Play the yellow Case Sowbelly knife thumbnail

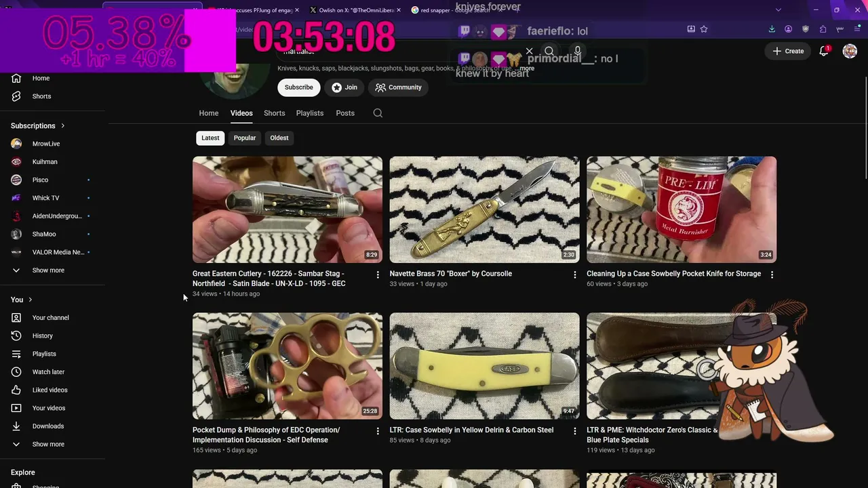tap(485, 366)
